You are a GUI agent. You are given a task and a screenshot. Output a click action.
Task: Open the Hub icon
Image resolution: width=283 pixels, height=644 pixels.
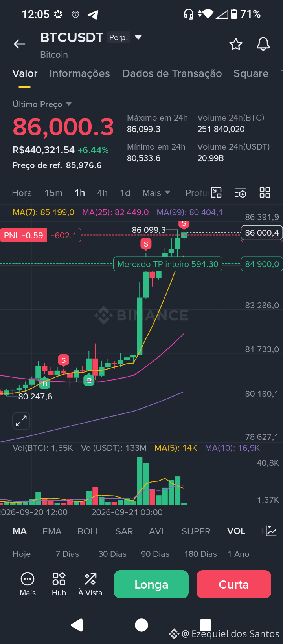click(x=59, y=584)
